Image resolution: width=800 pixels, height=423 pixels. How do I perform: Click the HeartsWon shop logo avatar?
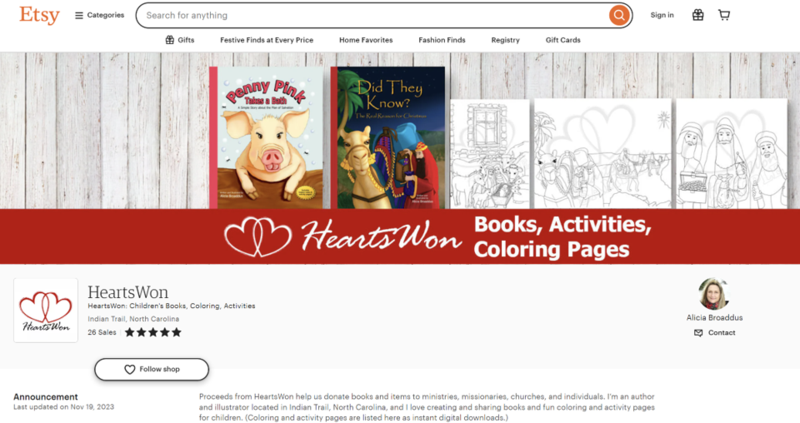point(46,310)
